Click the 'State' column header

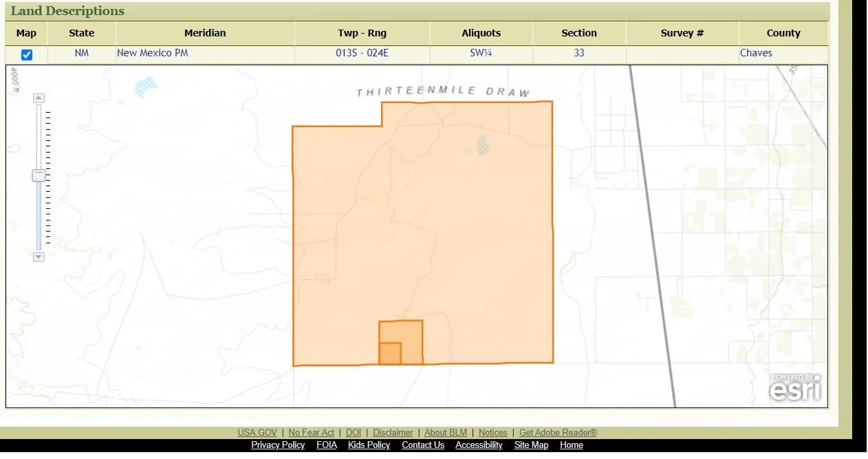pos(82,33)
